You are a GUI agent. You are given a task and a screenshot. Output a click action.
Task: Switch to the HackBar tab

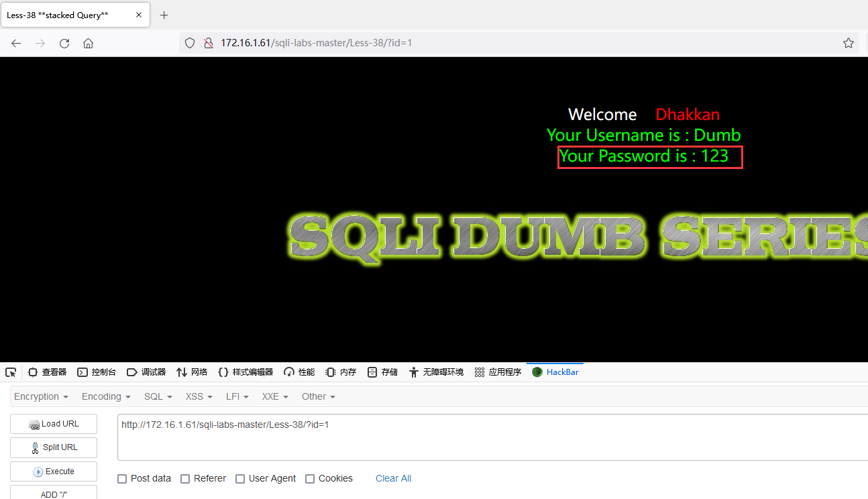click(x=555, y=372)
